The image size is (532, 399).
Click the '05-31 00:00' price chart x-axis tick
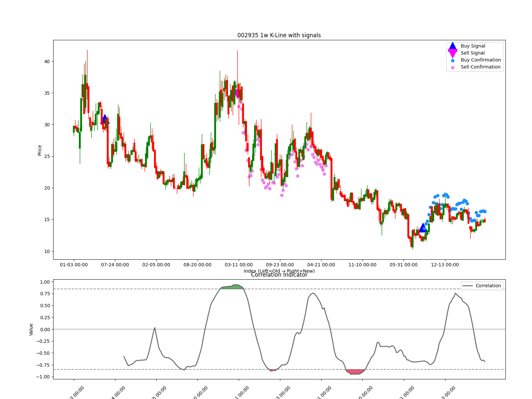tap(404, 265)
